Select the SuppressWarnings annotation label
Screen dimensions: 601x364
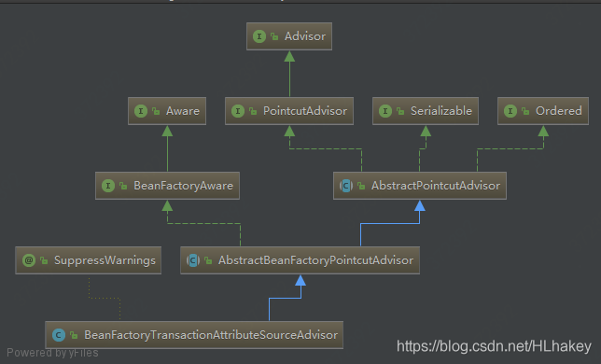105,260
